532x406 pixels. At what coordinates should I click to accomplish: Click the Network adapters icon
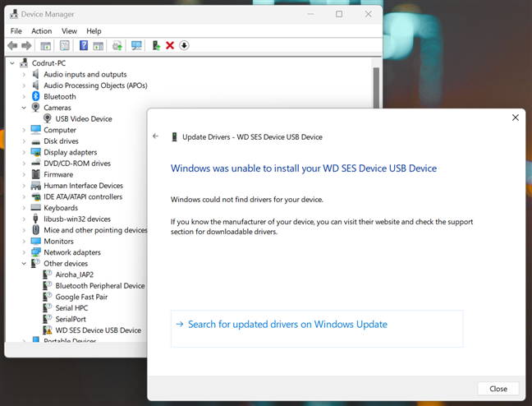pyautogui.click(x=35, y=252)
